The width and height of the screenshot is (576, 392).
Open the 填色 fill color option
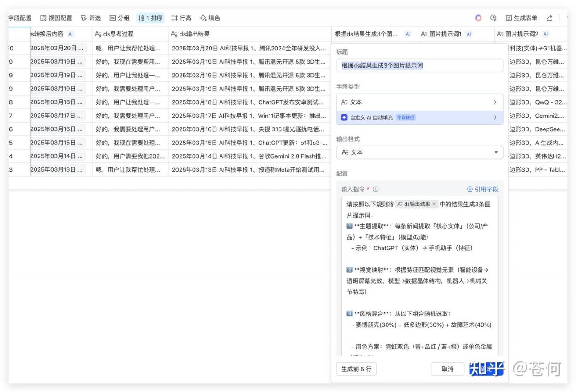[210, 18]
